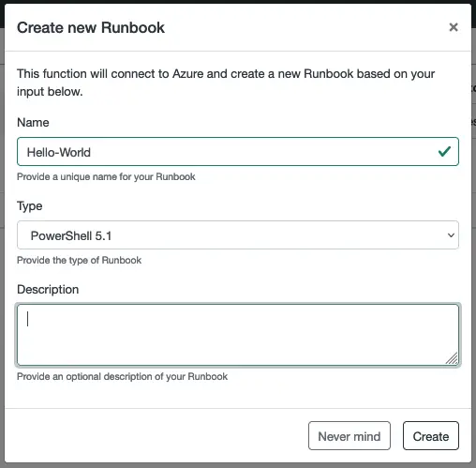Click the hint 'Provide the type of Runbook'
The image size is (476, 468).
(80, 261)
